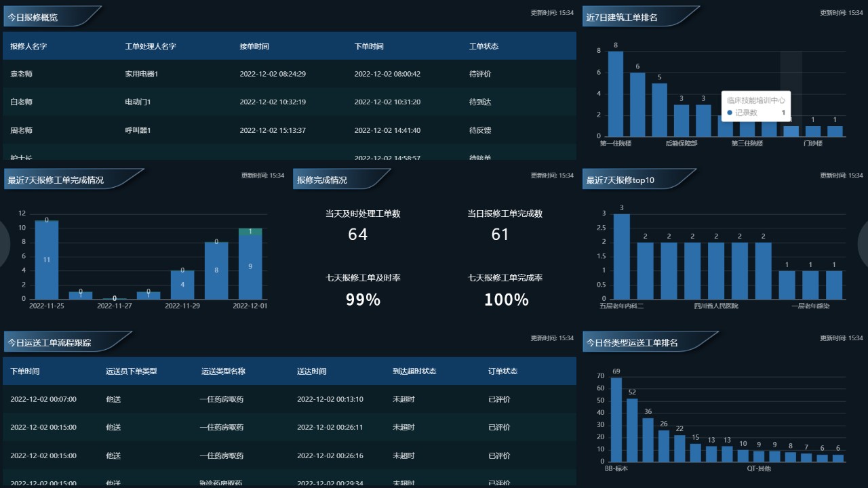Click the 到达超时状态 column header
868x488 pixels.
[414, 371]
